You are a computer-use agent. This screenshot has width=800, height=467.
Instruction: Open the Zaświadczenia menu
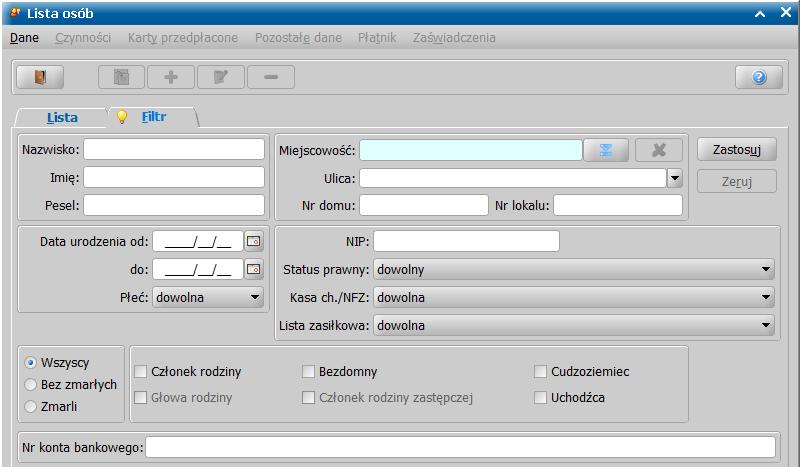tap(454, 38)
